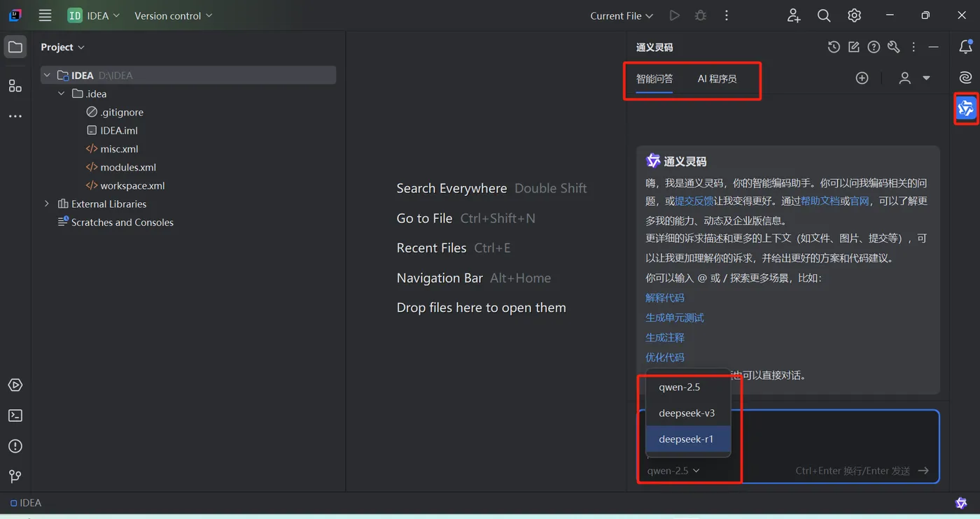Start debugging the current file
The width and height of the screenshot is (980, 519).
point(700,15)
